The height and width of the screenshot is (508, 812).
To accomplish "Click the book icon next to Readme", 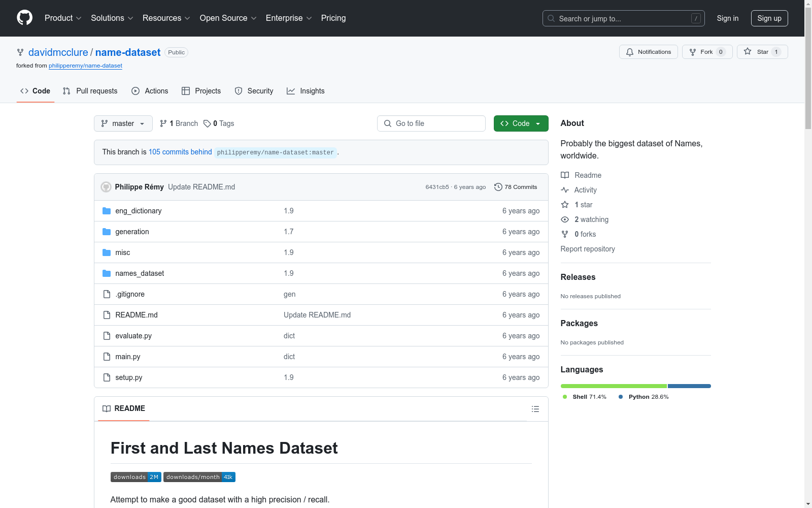I will (565, 175).
